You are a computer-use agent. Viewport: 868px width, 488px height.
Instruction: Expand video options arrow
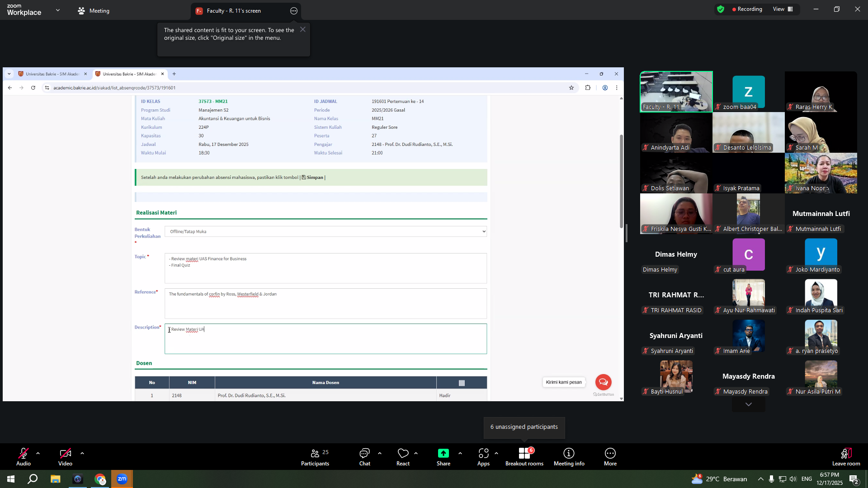[x=82, y=453]
